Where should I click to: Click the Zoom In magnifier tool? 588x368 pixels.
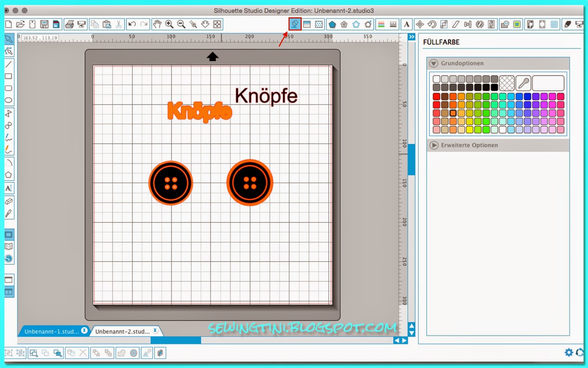[x=170, y=24]
